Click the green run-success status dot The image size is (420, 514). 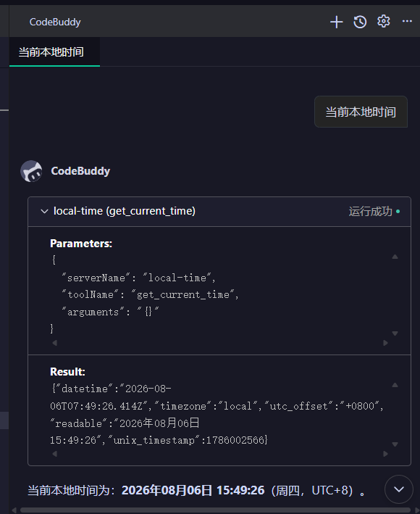[x=398, y=212]
